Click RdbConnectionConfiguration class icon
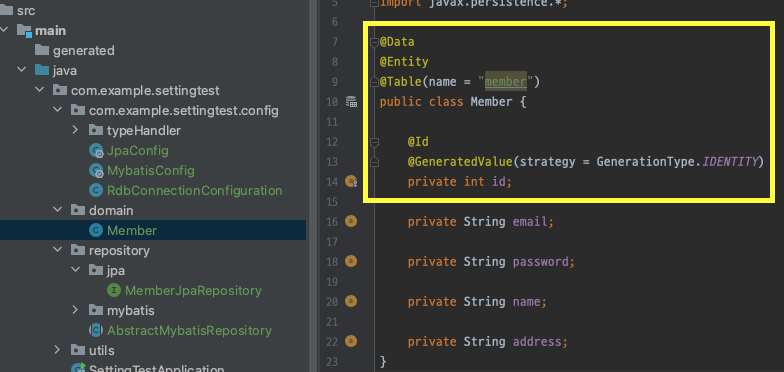This screenshot has height=372, width=784. pyautogui.click(x=96, y=190)
